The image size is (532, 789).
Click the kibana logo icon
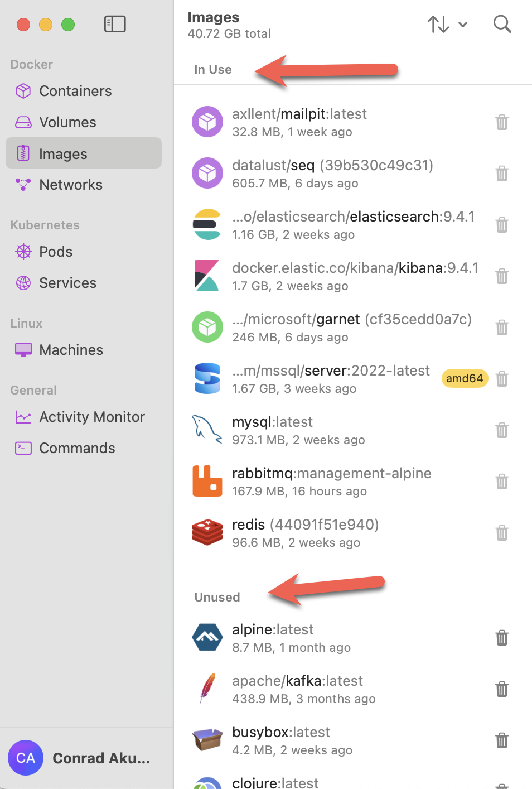tap(207, 276)
